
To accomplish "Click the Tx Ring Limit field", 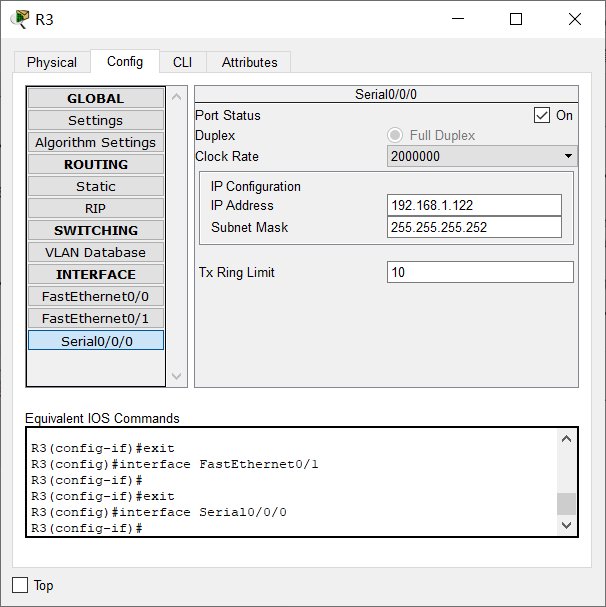I will pyautogui.click(x=480, y=272).
